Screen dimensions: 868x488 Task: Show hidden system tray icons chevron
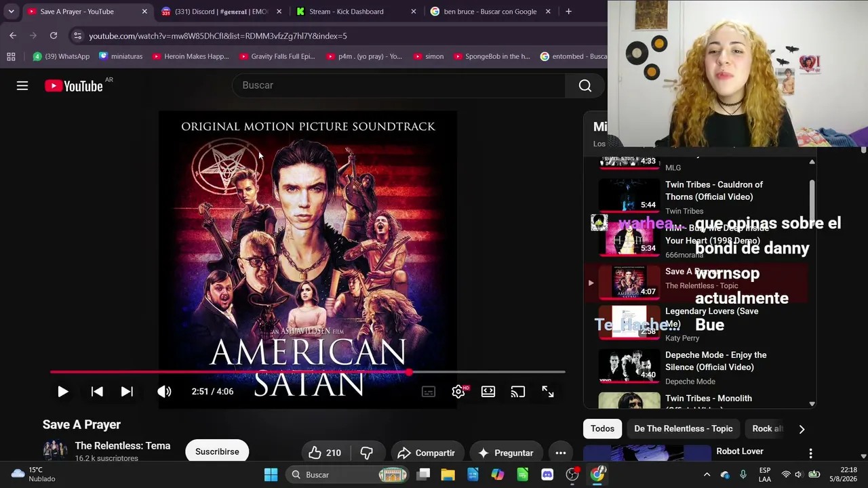click(x=707, y=474)
